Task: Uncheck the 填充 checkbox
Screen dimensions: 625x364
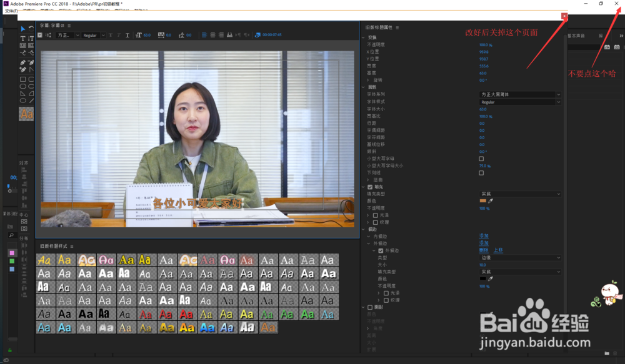Action: point(370,187)
